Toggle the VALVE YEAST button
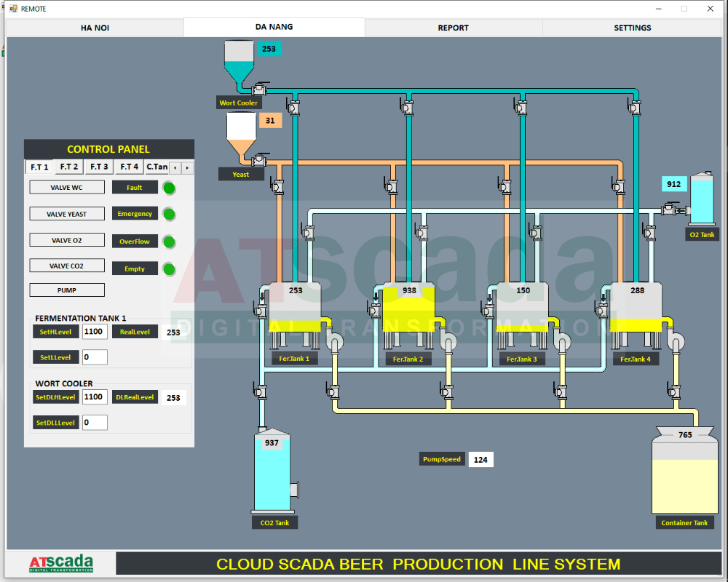The image size is (728, 582). point(67,214)
